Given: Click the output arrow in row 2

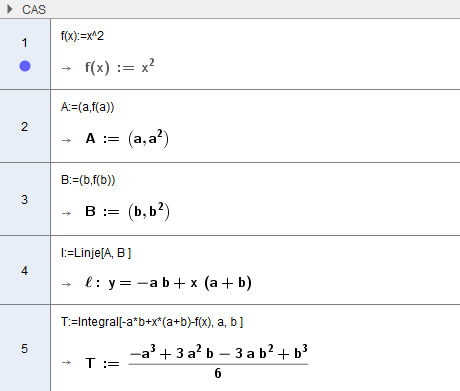Looking at the screenshot, I should tap(67, 140).
